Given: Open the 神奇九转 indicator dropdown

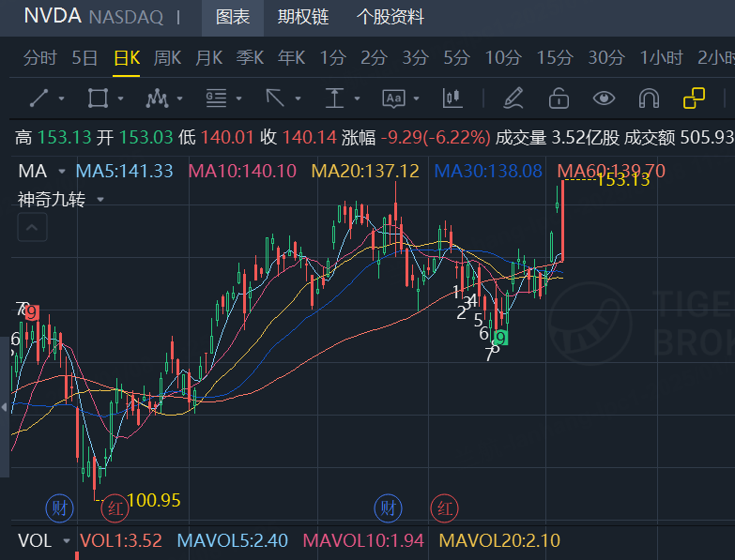Looking at the screenshot, I should tap(100, 200).
